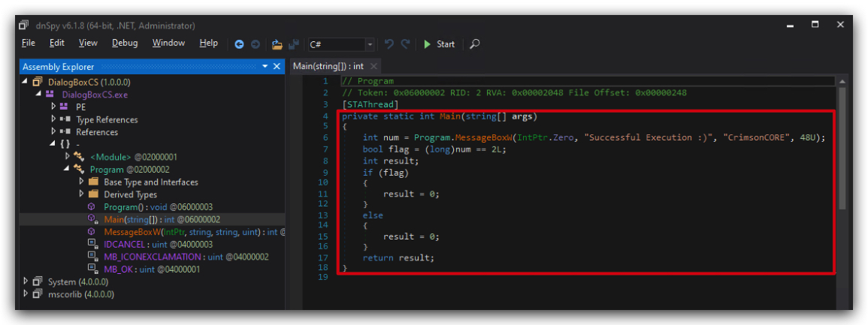Click the DialogBoxCS.exe module icon

50,95
